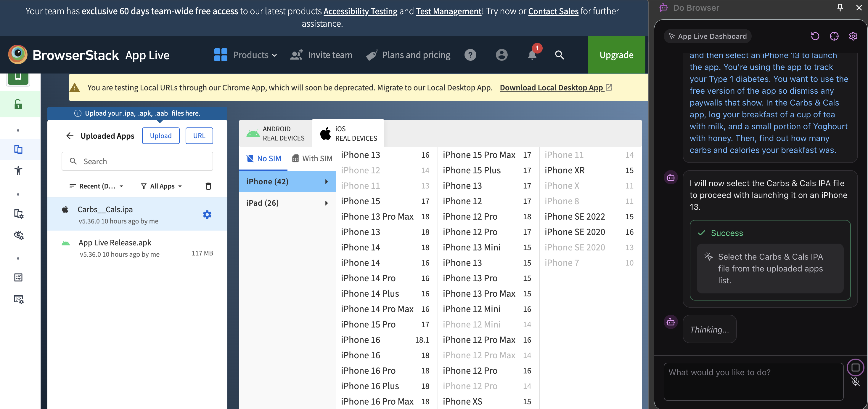Click the target crosshair icon in Do Browser
868x409 pixels.
(834, 36)
